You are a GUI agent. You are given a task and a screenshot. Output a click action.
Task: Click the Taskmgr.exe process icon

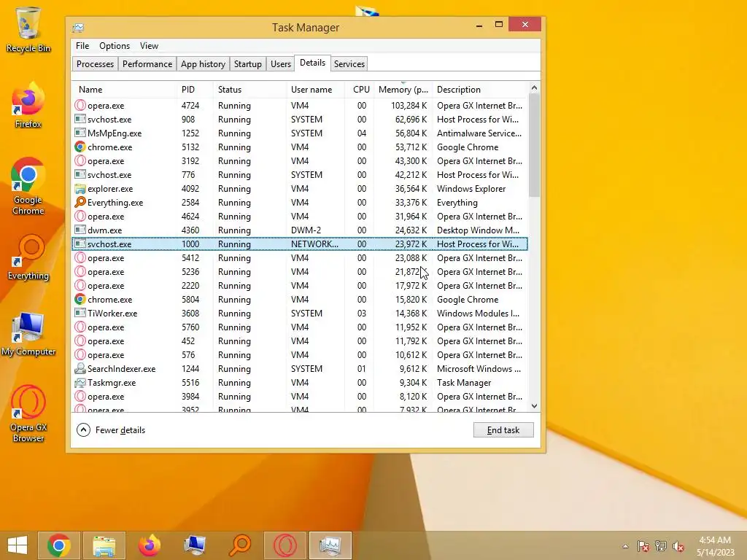coord(80,382)
